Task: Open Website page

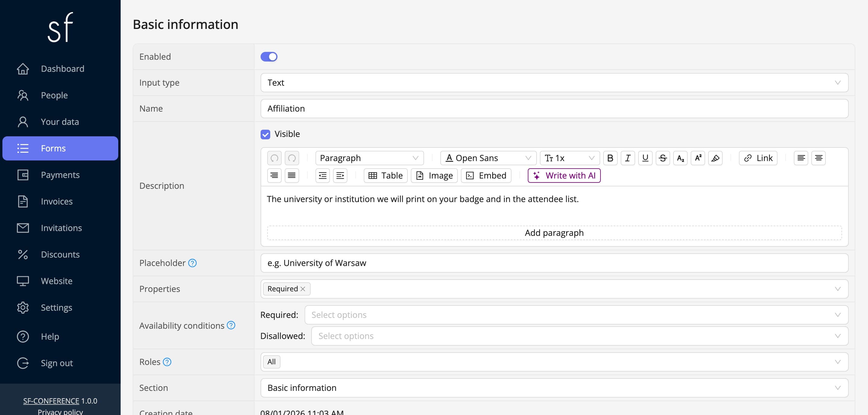Action: [x=60, y=281]
